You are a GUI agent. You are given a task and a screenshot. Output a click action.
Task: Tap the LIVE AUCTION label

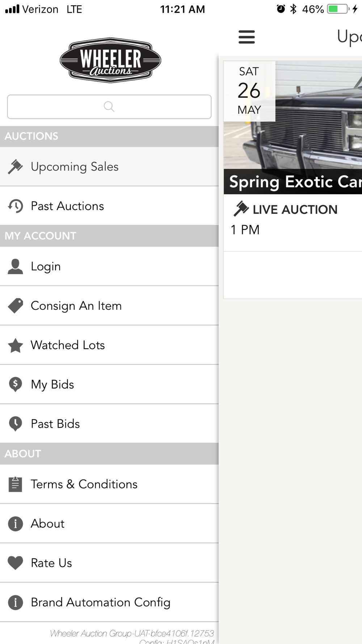(x=295, y=210)
